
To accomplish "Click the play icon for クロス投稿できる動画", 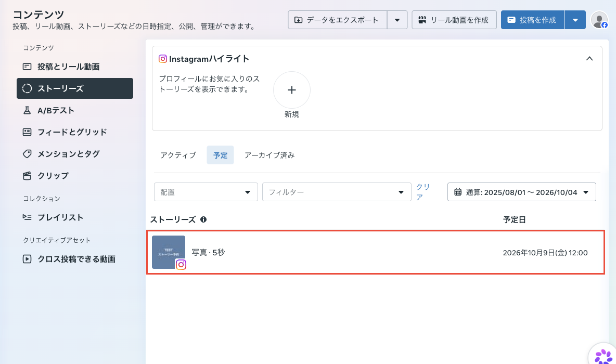I will point(27,259).
